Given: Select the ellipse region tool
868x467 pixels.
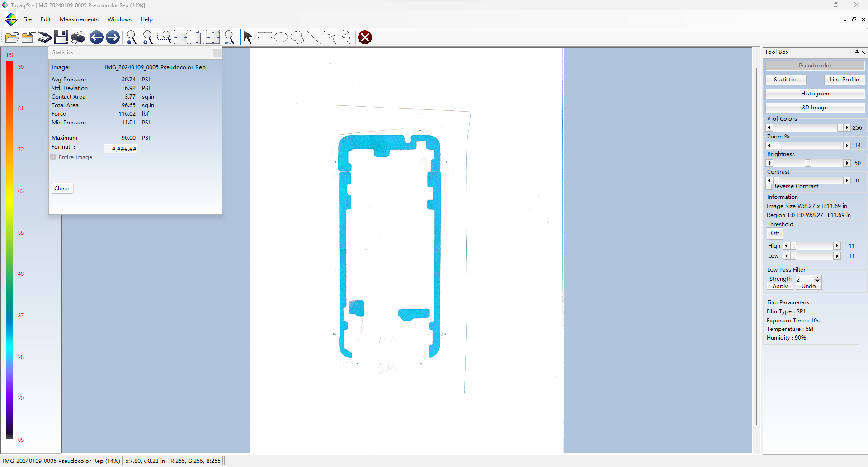Looking at the screenshot, I should tap(281, 38).
